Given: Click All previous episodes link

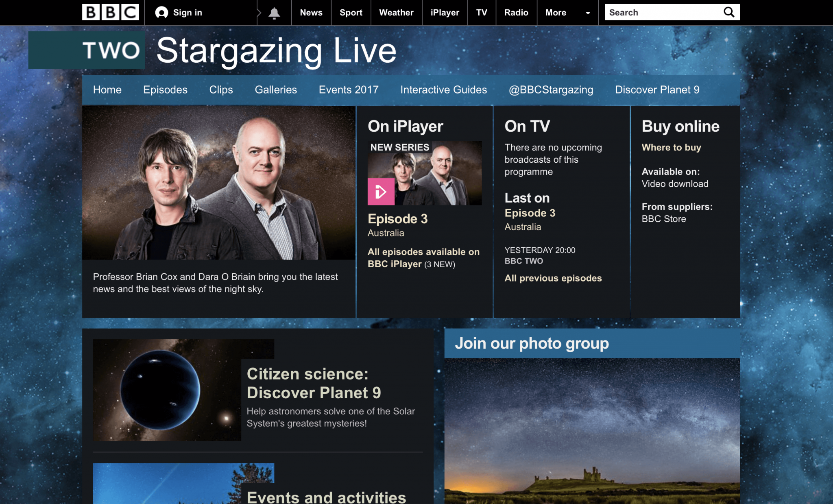Looking at the screenshot, I should (553, 278).
